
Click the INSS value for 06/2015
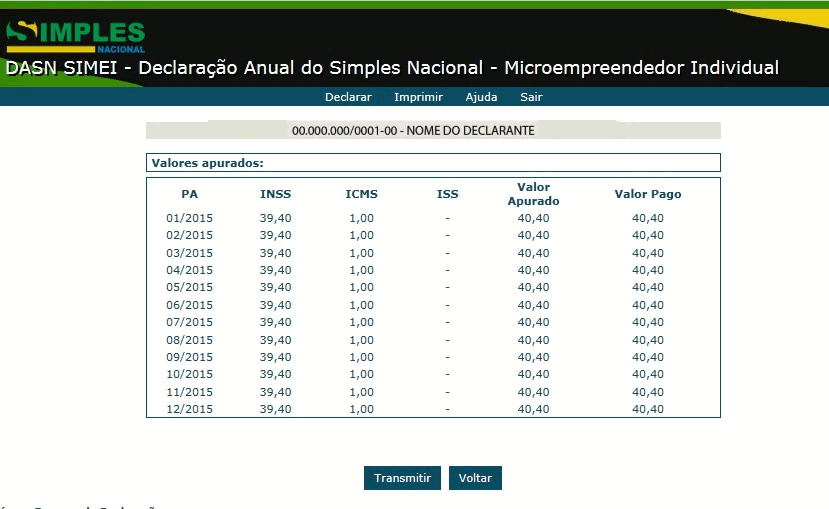(275, 305)
